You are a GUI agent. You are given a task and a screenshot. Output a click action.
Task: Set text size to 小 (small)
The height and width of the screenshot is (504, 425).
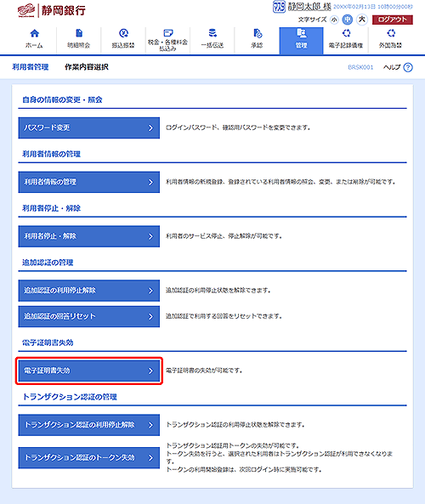[334, 20]
